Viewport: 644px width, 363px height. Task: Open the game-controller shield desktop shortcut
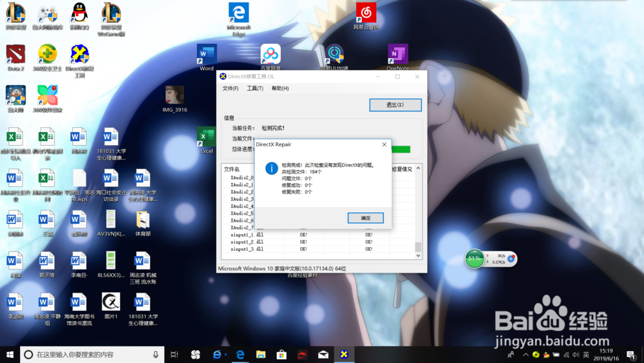tap(48, 17)
